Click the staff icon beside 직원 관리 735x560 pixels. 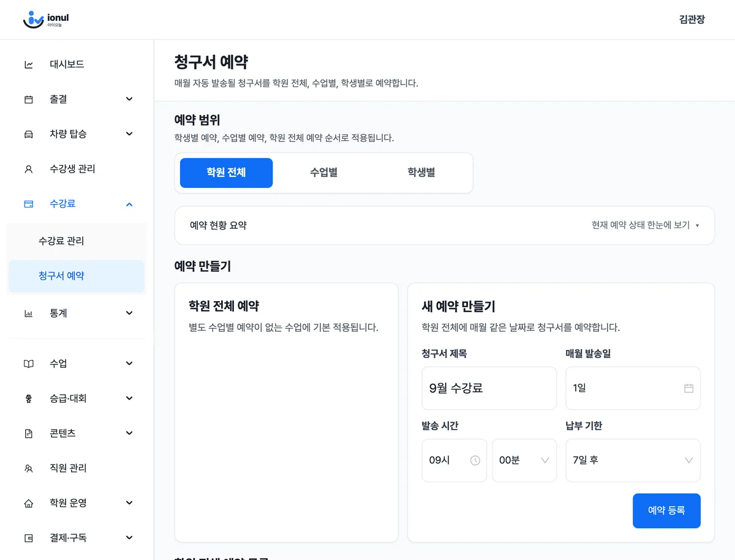29,468
